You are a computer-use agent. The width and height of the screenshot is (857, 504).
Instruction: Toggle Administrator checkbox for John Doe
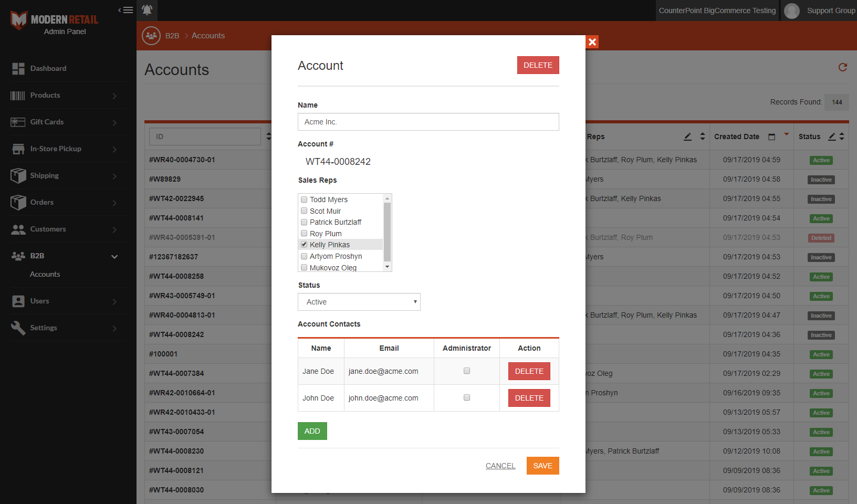click(467, 397)
